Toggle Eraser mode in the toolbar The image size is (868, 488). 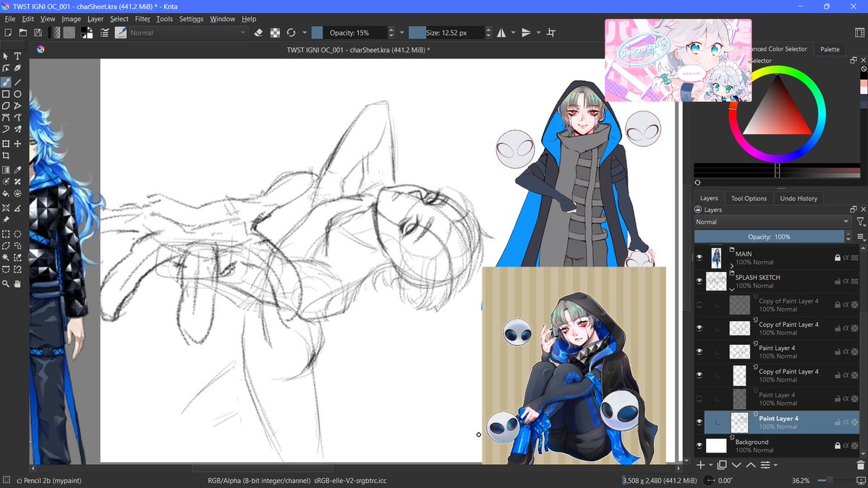tap(259, 33)
